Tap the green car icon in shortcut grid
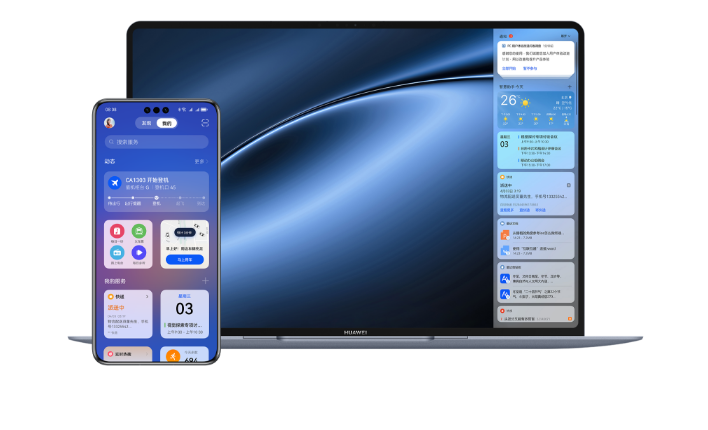The width and height of the screenshot is (708, 430). [x=139, y=231]
